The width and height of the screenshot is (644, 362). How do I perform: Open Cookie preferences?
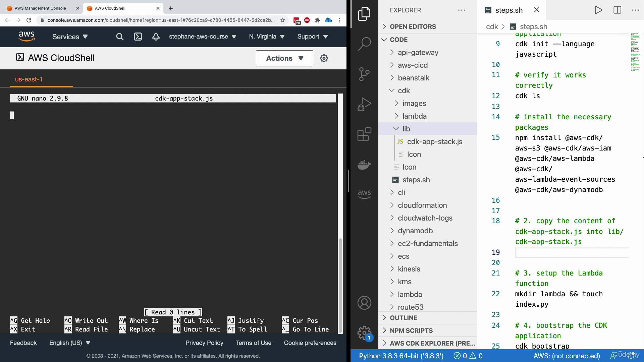tap(310, 343)
